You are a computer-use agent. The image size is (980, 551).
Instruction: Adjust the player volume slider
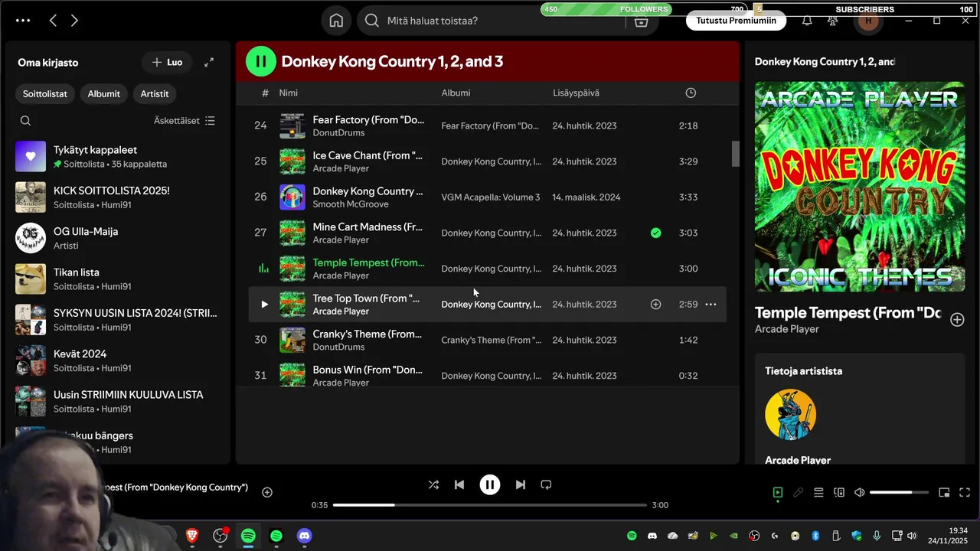coord(899,492)
